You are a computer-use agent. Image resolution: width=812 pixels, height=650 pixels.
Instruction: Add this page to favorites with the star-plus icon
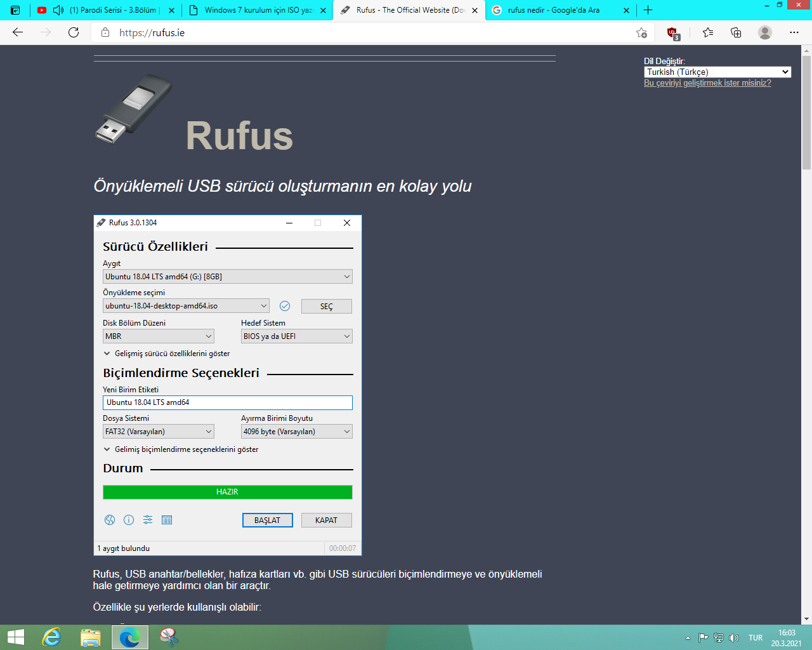pos(642,33)
